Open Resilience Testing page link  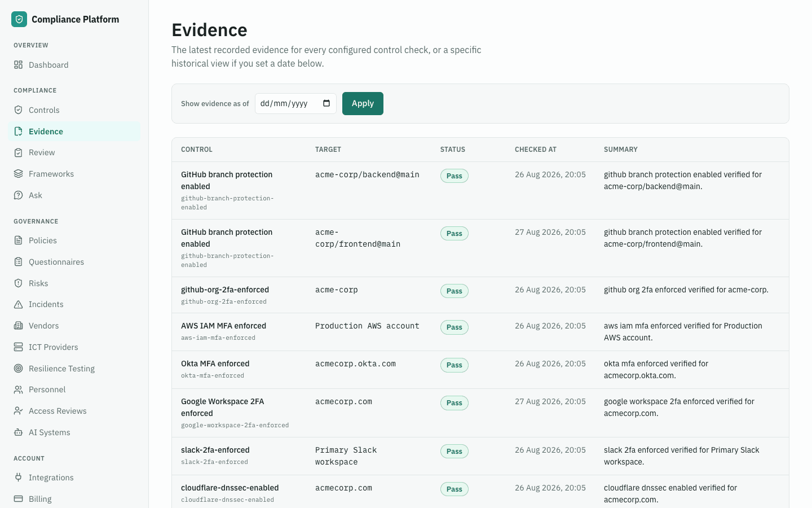click(x=74, y=369)
